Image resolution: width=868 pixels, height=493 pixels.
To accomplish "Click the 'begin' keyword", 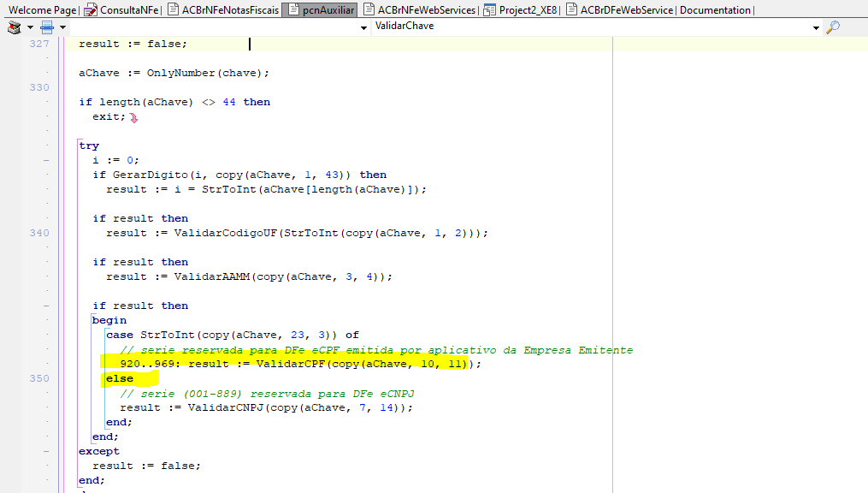I will pos(109,320).
